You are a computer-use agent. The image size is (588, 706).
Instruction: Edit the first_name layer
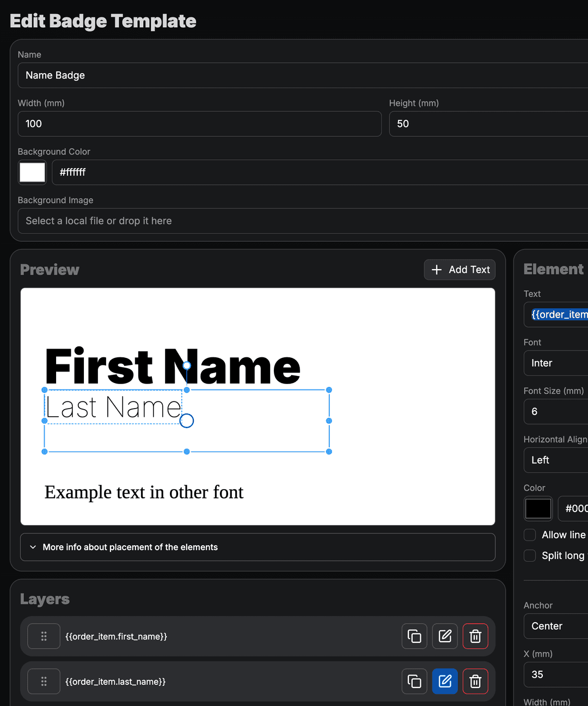click(x=445, y=636)
